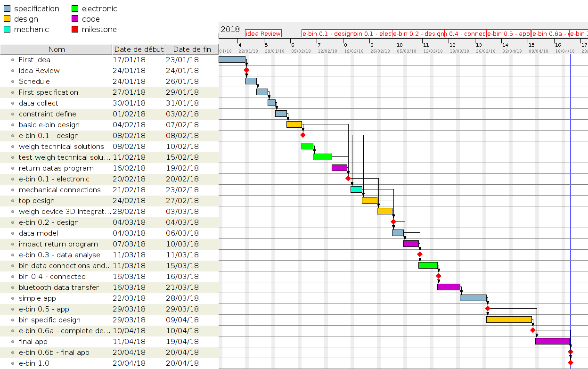Click the bin data connections green bar
This screenshot has height=369, width=588.
click(428, 265)
